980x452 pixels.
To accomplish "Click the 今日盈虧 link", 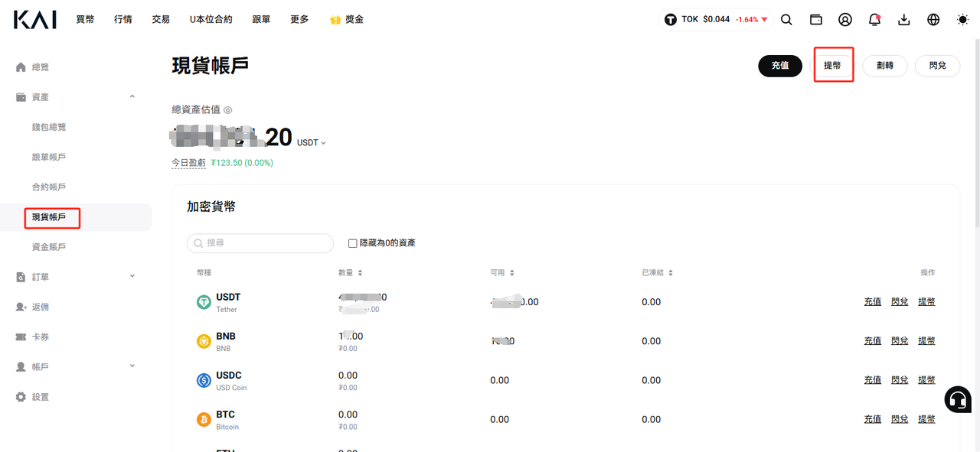I will pos(188,163).
